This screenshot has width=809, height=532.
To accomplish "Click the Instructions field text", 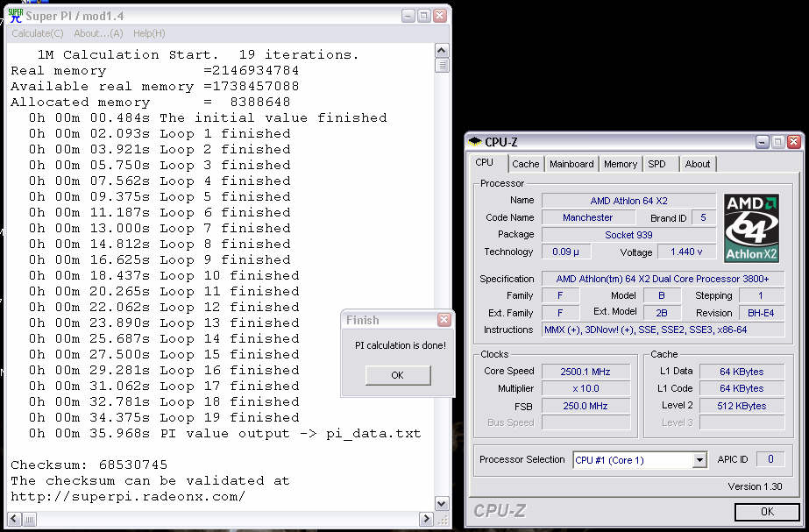I will (x=663, y=330).
